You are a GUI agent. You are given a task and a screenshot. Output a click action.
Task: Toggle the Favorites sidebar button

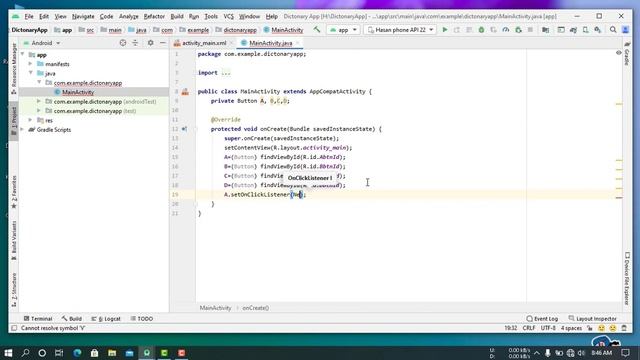[14, 192]
